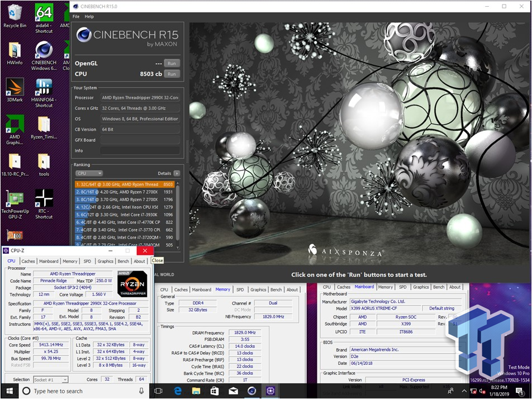Launch Microsoft Edge from the taskbar
Image resolution: width=532 pixels, height=399 pixels.
[x=178, y=391]
